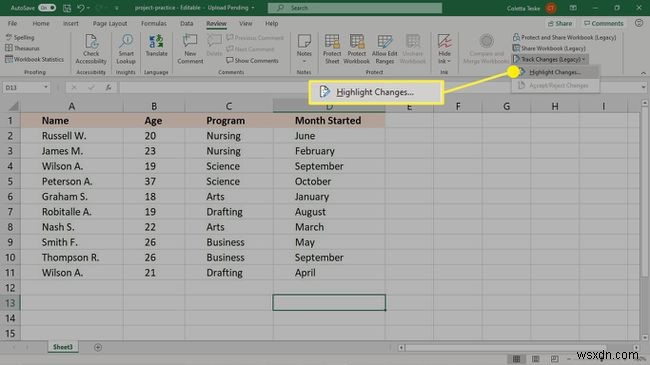This screenshot has width=650, height=365.
Task: Select the cell containing February
Action: tap(329, 151)
